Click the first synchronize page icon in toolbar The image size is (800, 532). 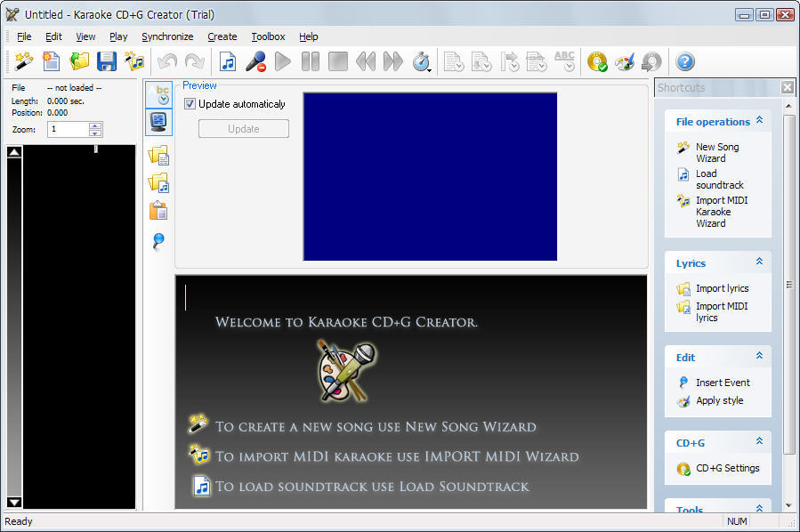coord(454,61)
